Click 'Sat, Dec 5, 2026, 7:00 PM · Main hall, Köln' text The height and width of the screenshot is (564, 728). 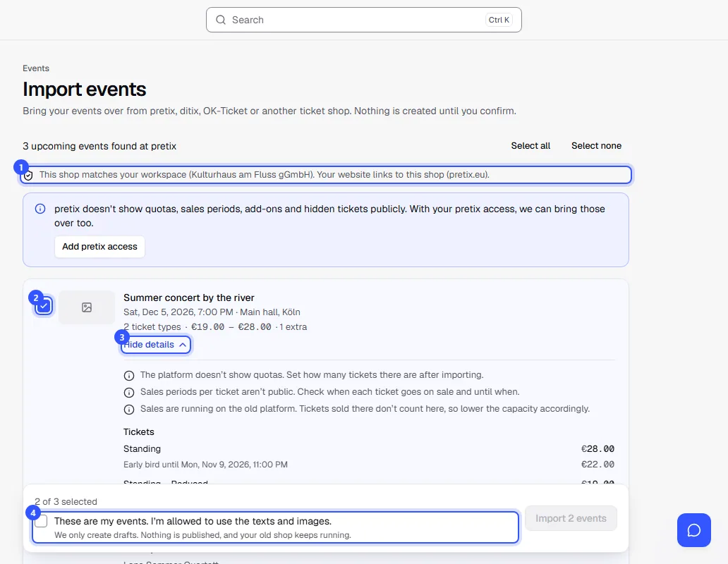point(212,312)
